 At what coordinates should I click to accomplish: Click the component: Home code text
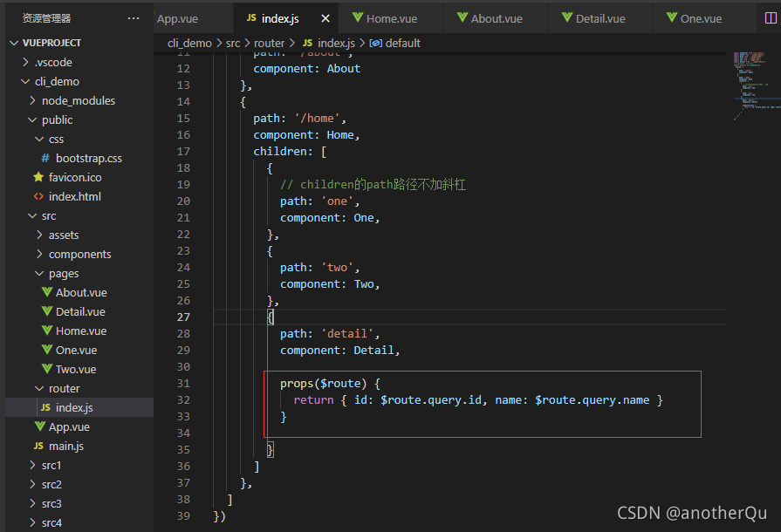[x=306, y=135]
